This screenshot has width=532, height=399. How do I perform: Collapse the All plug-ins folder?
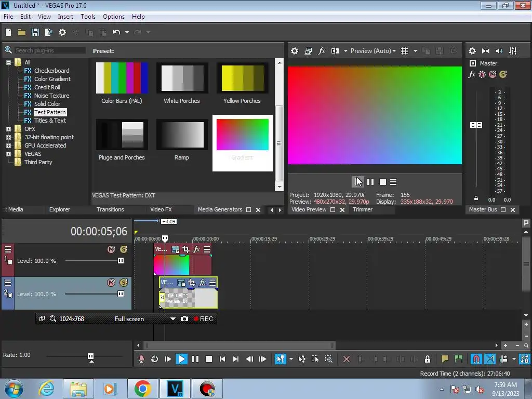point(8,62)
